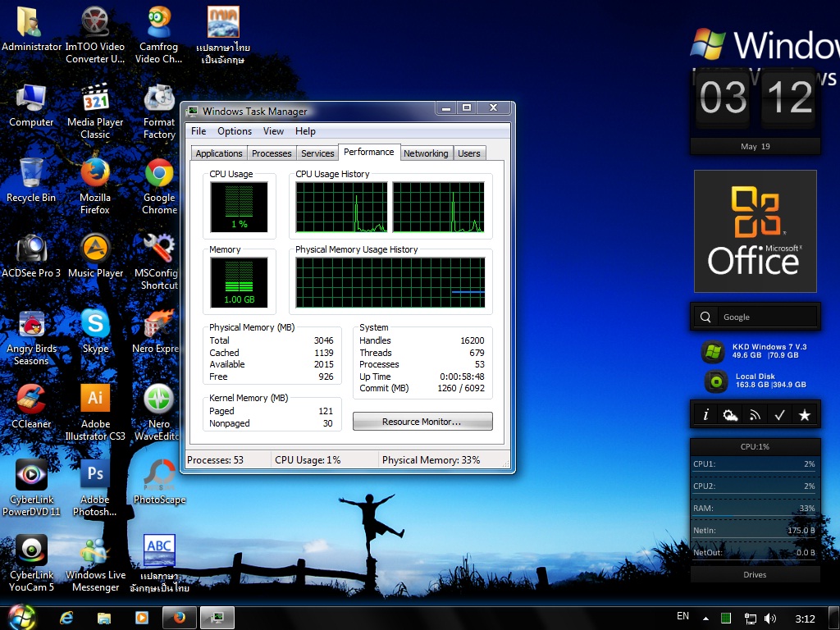Click the Drives button in the sidebar gadget

[x=755, y=574]
